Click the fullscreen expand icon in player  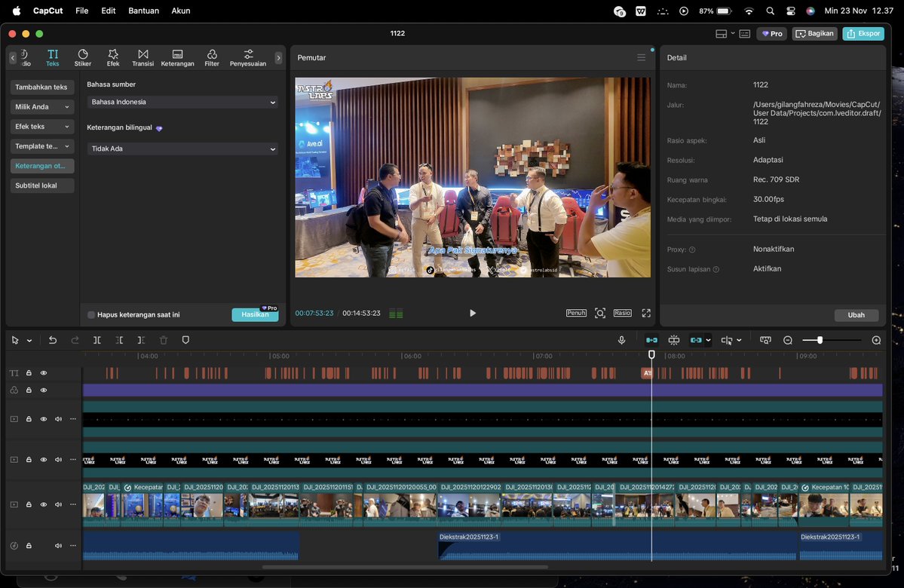pos(646,313)
